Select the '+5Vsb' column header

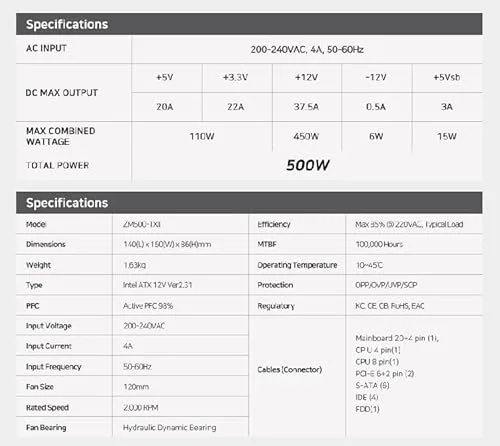(447, 77)
